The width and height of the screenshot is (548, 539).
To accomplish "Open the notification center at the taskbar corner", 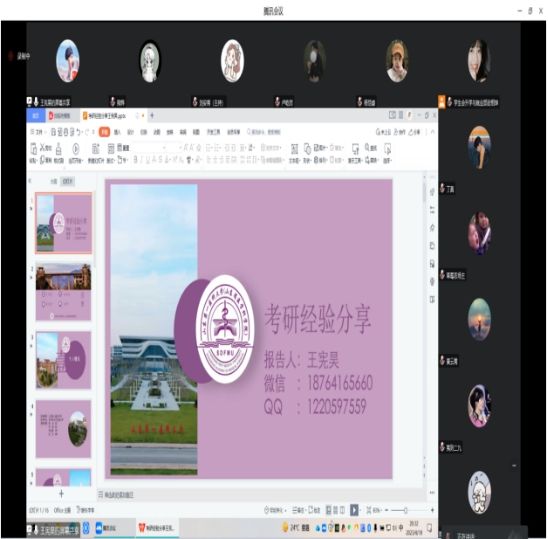I will (x=430, y=528).
